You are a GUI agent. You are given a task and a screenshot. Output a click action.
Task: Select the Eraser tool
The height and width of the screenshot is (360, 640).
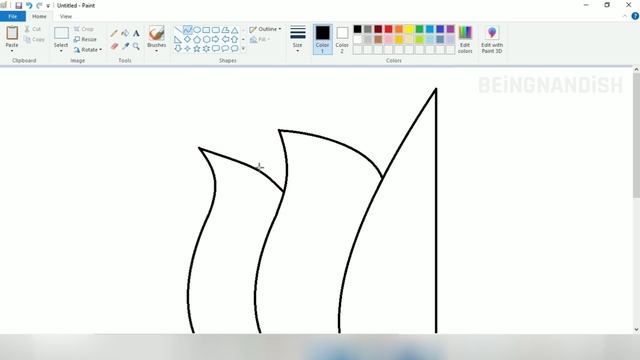click(114, 46)
